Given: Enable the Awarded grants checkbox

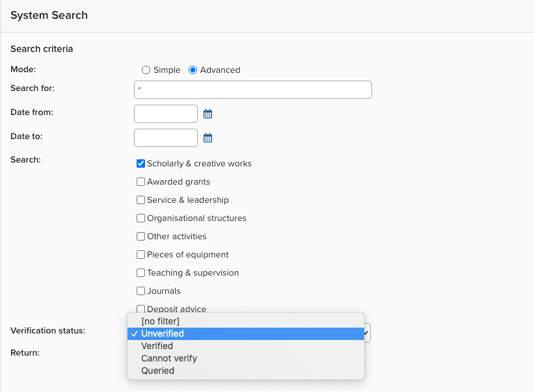Looking at the screenshot, I should (140, 182).
